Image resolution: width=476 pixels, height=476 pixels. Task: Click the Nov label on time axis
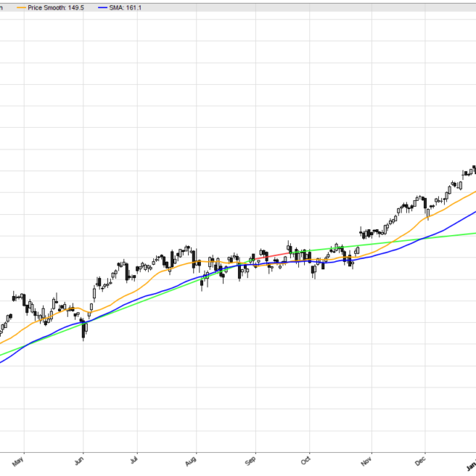pyautogui.click(x=367, y=460)
